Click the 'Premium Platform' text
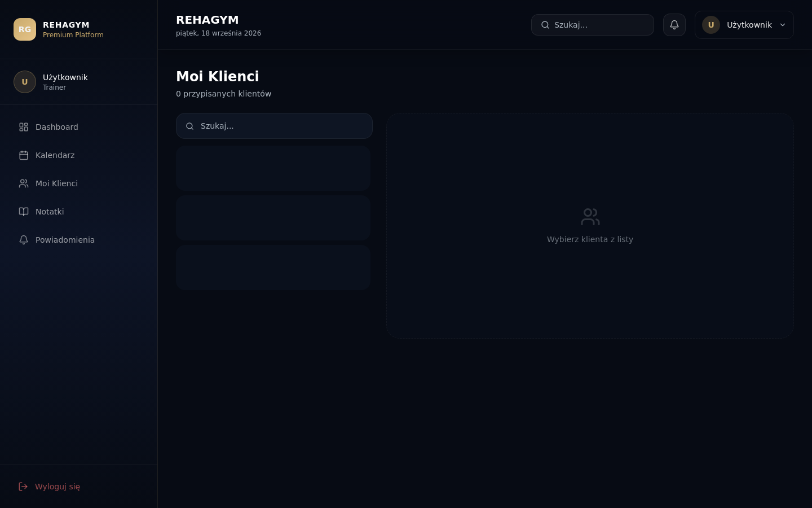 coord(73,35)
